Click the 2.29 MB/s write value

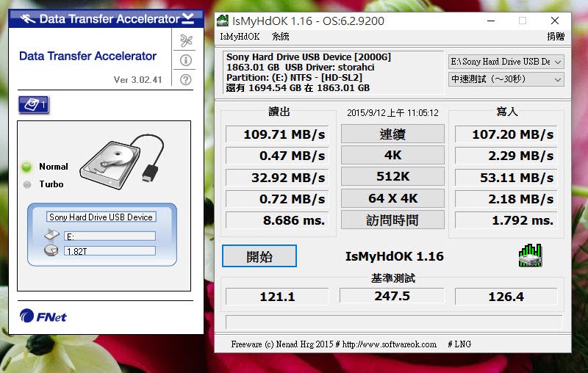click(x=506, y=156)
